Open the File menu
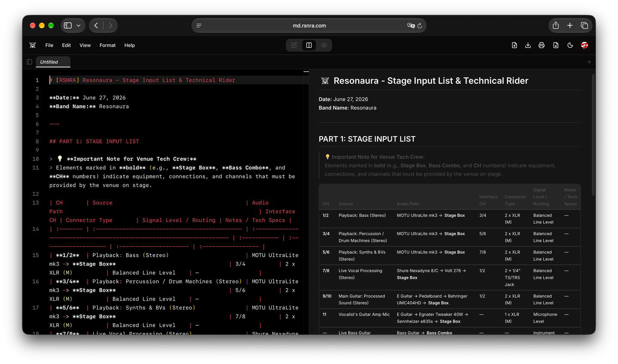The width and height of the screenshot is (618, 364). 49,45
